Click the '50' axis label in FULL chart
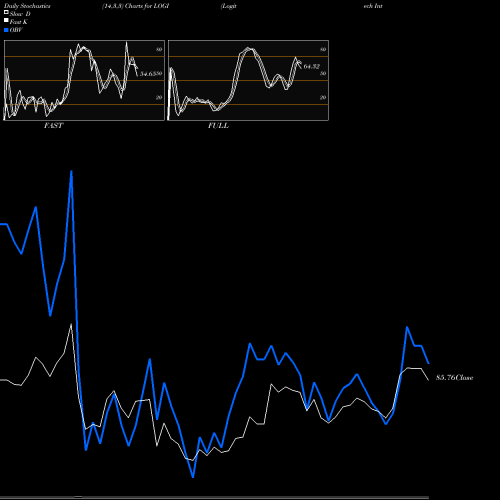This screenshot has width=500, height=500. point(323,74)
